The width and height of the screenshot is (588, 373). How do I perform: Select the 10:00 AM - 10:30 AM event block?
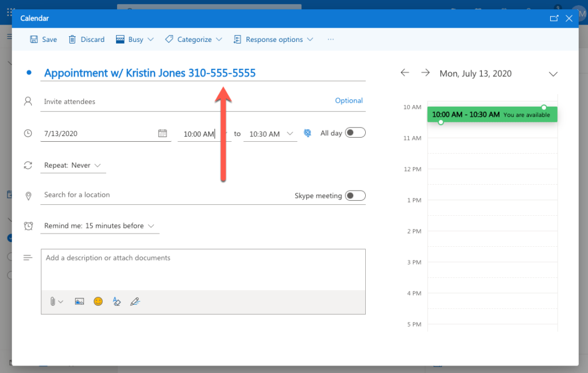pos(492,114)
